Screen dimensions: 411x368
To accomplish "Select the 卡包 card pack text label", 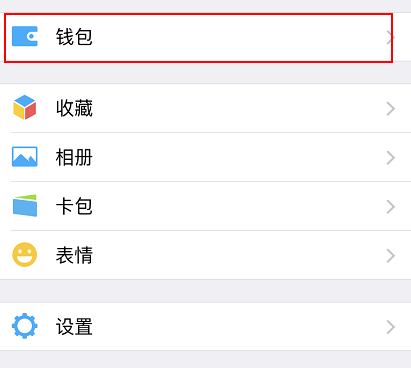I will pos(74,206).
